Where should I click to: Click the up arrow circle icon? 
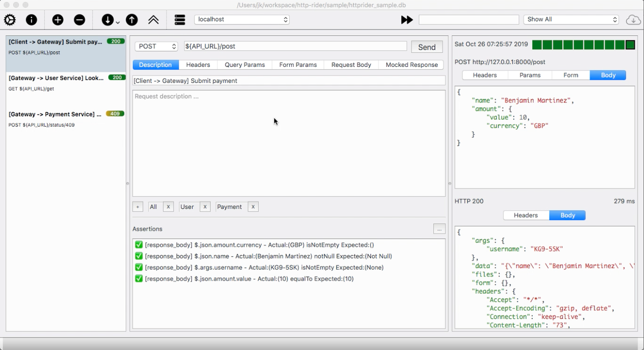132,20
